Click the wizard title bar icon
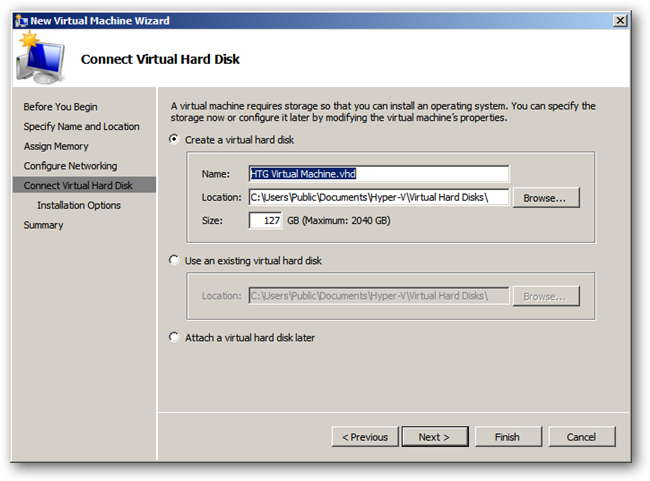Image resolution: width=650 pixels, height=481 pixels. pyautogui.click(x=21, y=21)
